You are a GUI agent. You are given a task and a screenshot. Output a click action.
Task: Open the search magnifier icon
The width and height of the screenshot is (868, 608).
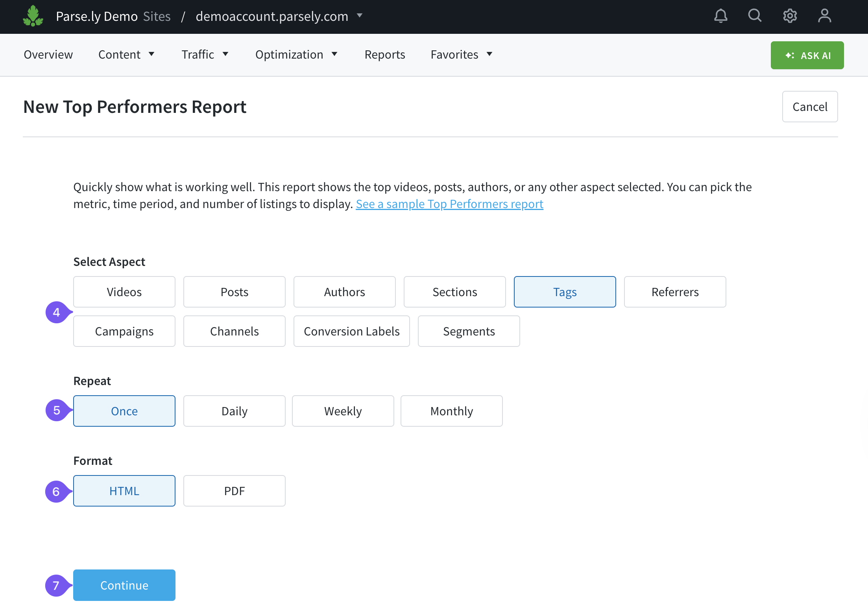tap(755, 16)
